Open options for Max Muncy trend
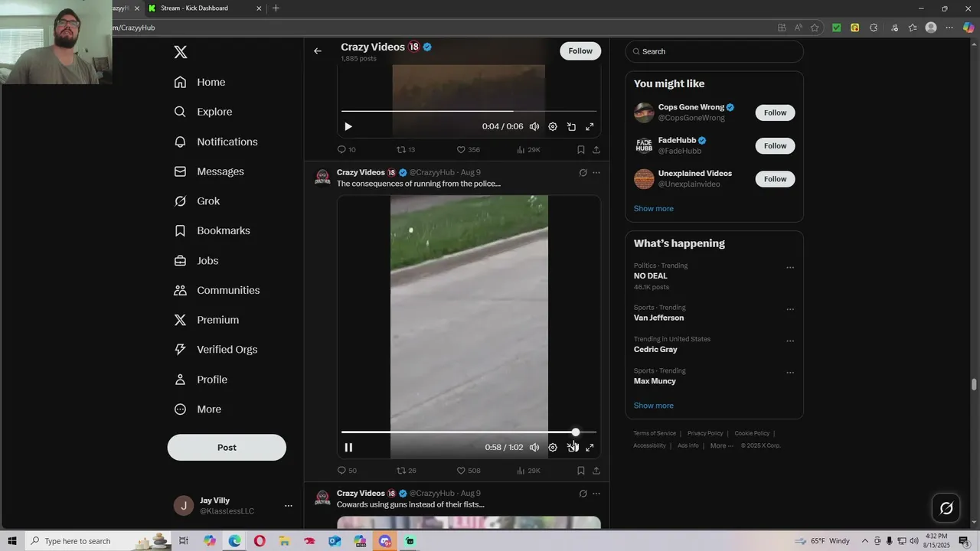The width and height of the screenshot is (980, 551). (x=790, y=373)
